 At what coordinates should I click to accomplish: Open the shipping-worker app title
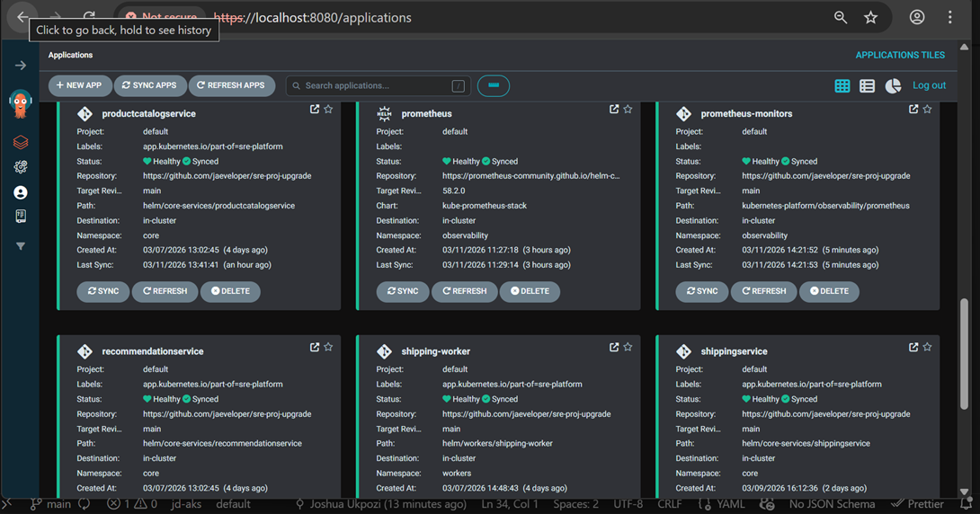click(436, 351)
